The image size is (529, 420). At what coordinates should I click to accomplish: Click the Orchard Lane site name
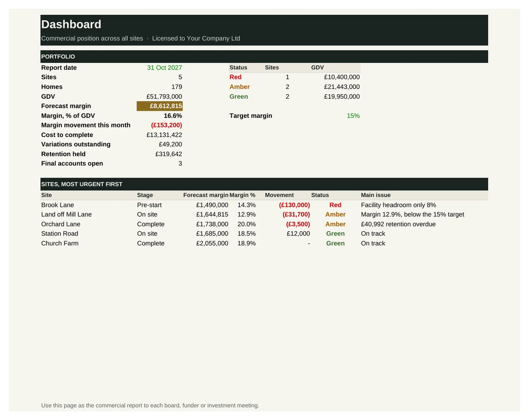pos(61,224)
